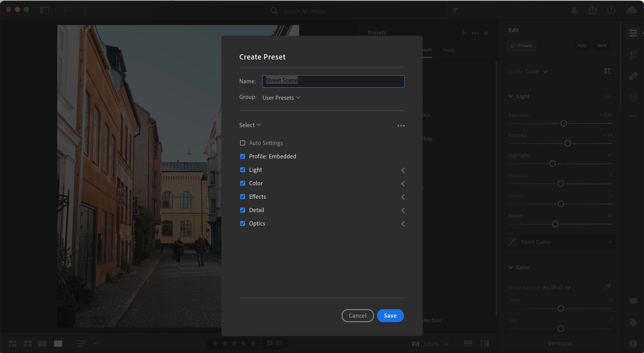Switch to square grid view at bottom left
The width and height of the screenshot is (644, 353).
pyautogui.click(x=28, y=344)
